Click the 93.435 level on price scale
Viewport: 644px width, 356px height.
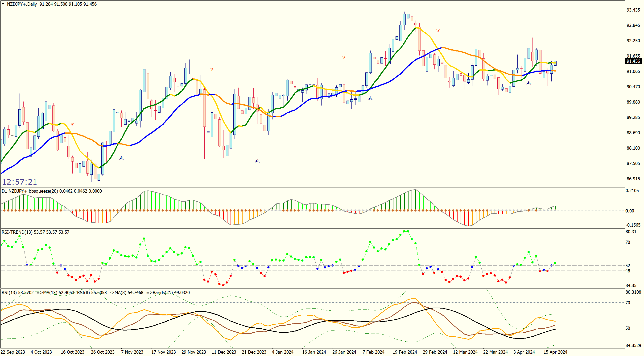point(633,10)
